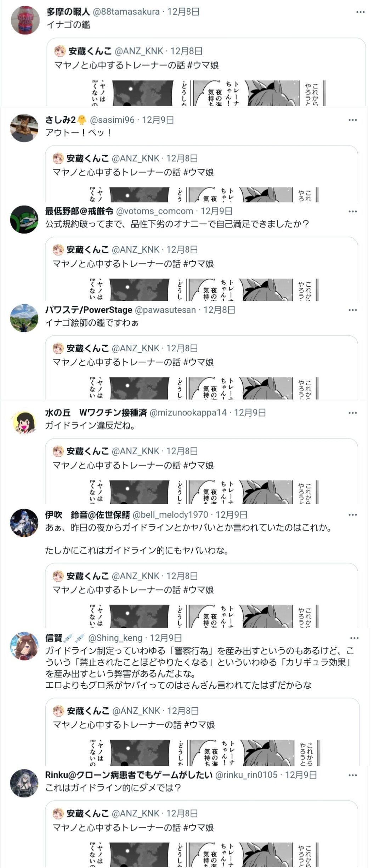Image resolution: width=374 pixels, height=868 pixels.
Task: Open the 12月9日 timestamp on Rinku's tweet
Action: pos(301,775)
